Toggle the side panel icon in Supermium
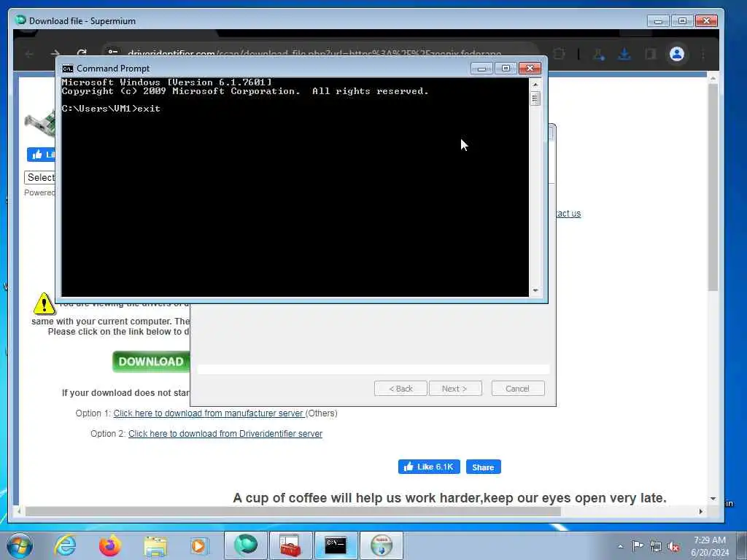Screen dimensions: 747x560 coord(650,54)
